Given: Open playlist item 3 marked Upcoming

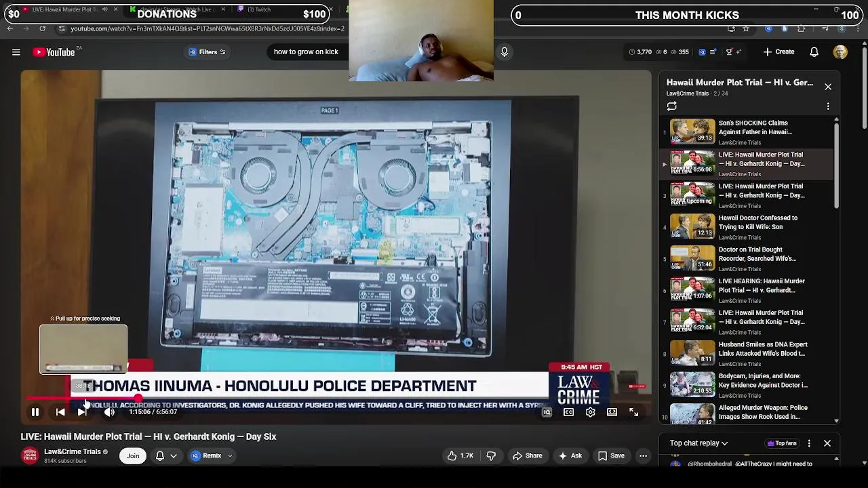Looking at the screenshot, I should (x=747, y=195).
